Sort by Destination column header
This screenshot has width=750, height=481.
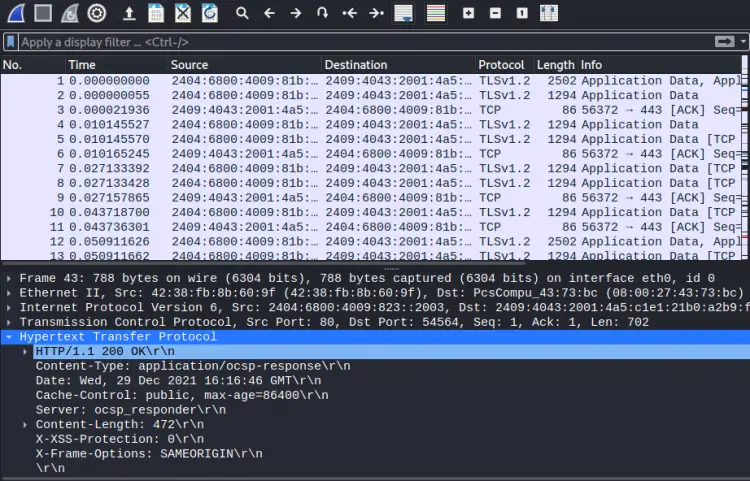tap(399, 65)
